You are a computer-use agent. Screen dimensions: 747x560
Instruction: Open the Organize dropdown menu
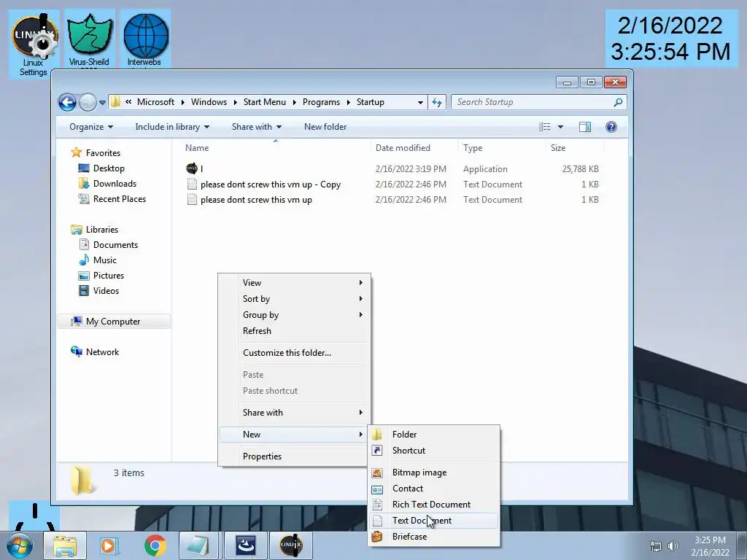(91, 127)
